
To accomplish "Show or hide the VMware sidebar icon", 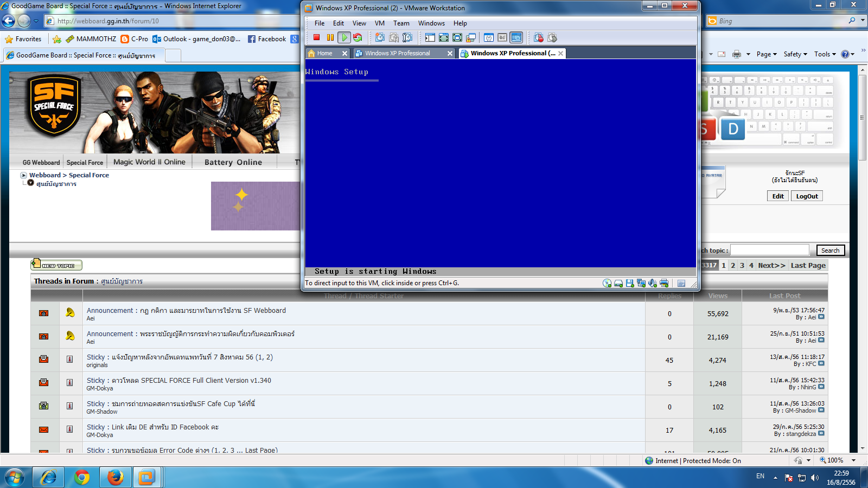I will click(x=430, y=37).
